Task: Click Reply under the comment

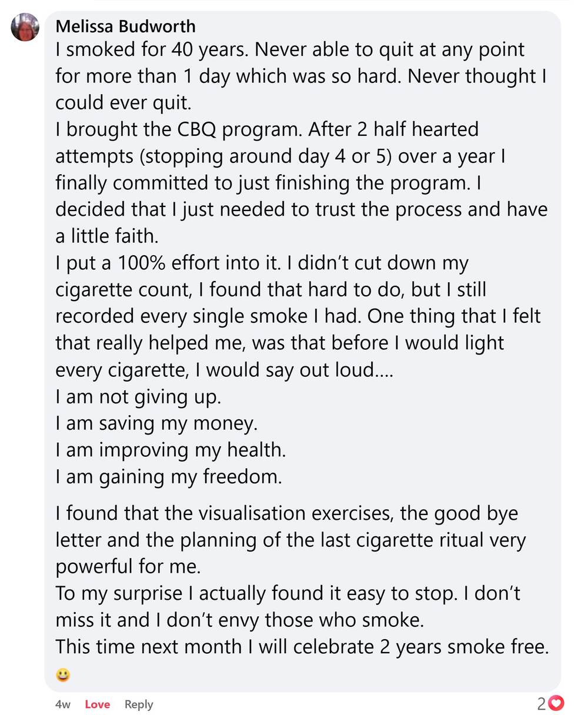Action: click(x=139, y=704)
